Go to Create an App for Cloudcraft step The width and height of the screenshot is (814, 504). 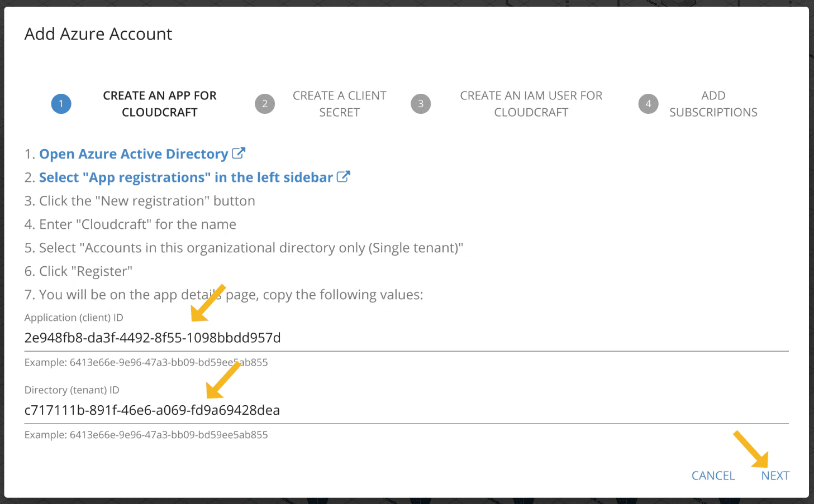coord(160,104)
